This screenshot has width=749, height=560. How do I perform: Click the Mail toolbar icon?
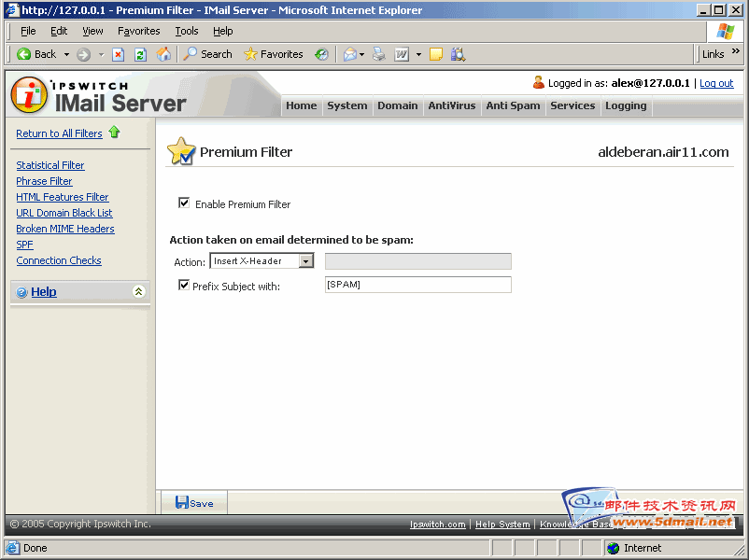(350, 54)
